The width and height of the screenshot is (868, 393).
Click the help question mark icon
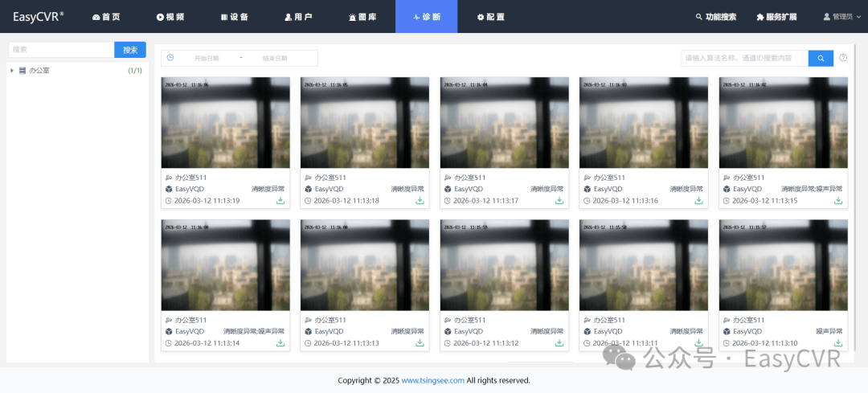click(843, 58)
